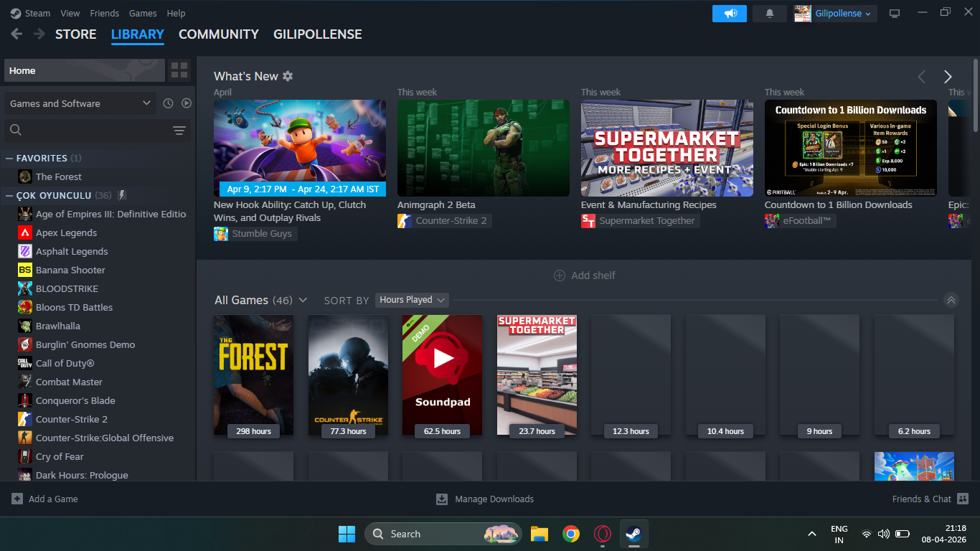Open the Friends menu
Viewport: 980px width, 551px height.
click(x=104, y=14)
